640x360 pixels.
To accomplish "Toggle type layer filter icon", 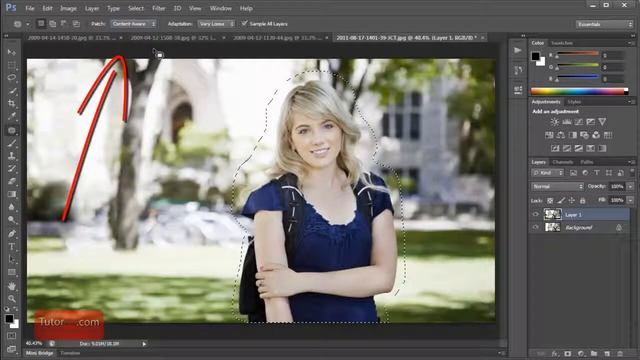I will pyautogui.click(x=597, y=173).
